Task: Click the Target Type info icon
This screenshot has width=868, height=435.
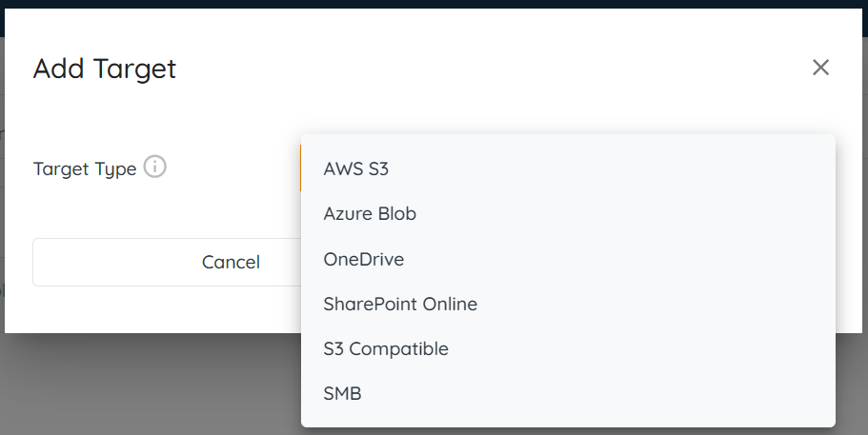Action: 154,168
